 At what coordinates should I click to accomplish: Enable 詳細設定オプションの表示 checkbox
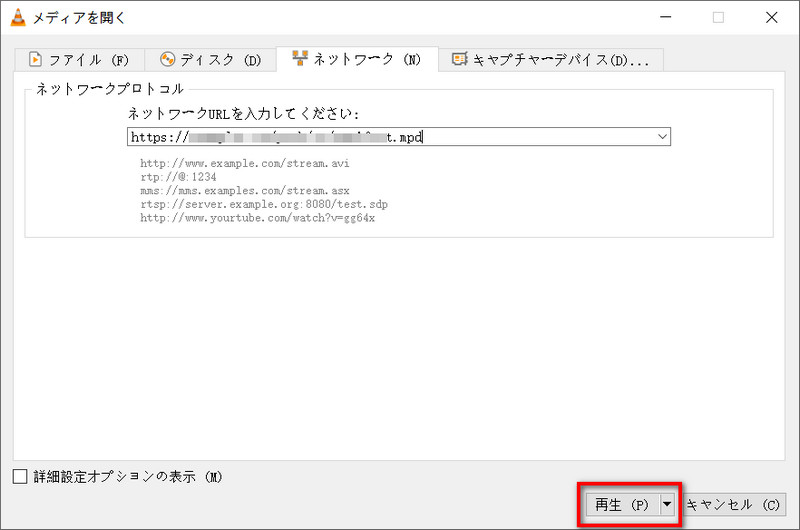tap(20, 476)
